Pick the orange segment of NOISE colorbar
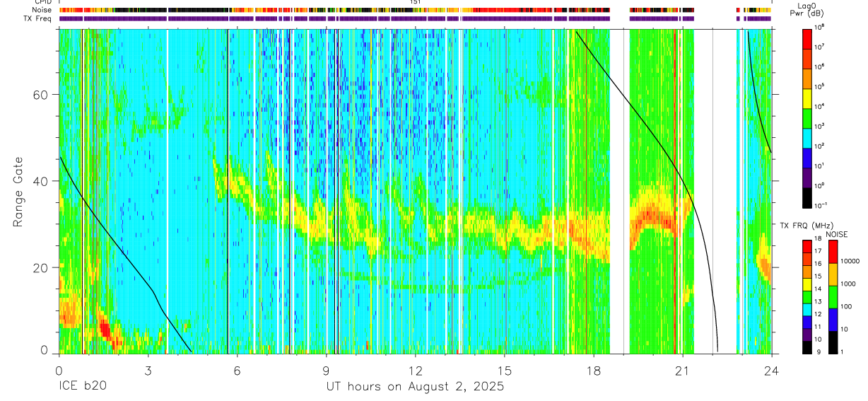The width and height of the screenshot is (868, 401). [x=832, y=274]
